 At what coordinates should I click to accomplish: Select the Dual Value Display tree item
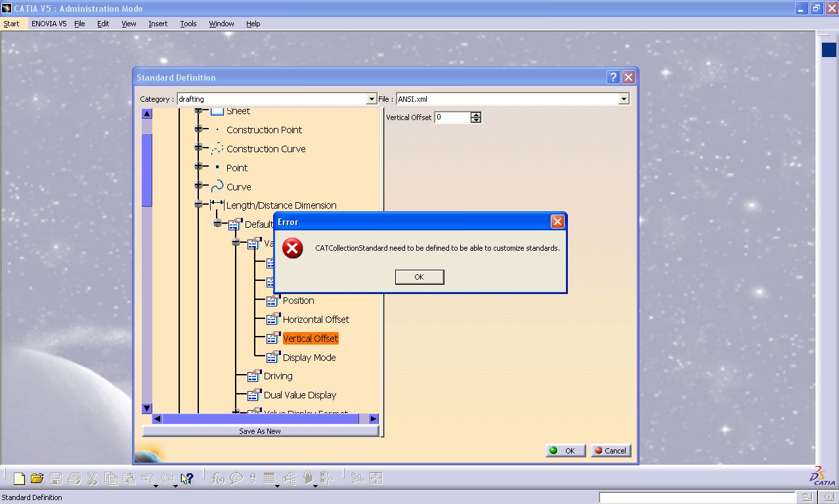click(x=300, y=395)
